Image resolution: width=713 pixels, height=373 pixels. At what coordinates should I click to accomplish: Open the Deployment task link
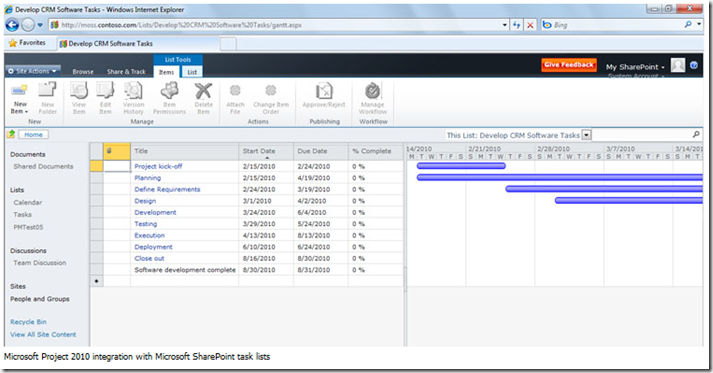tap(153, 247)
